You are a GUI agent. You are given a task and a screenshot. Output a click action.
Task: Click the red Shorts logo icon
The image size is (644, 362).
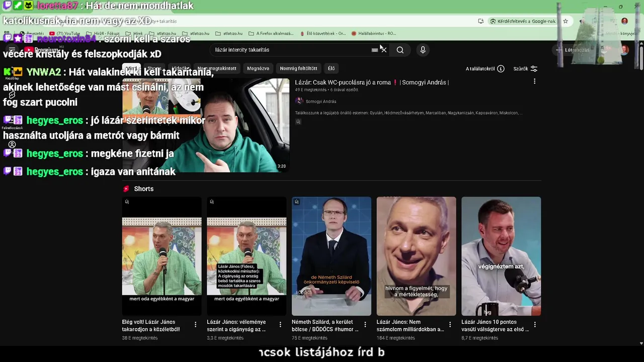[126, 189]
